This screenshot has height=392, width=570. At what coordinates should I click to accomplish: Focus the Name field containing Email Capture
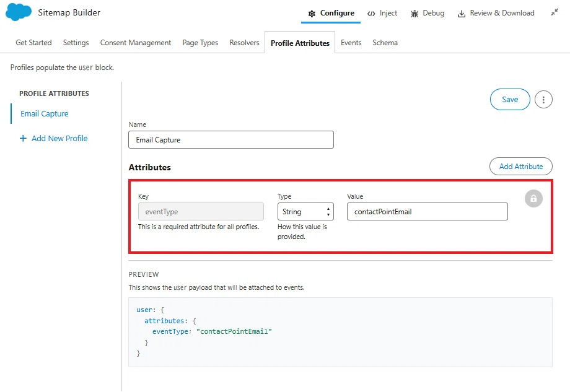tap(231, 140)
